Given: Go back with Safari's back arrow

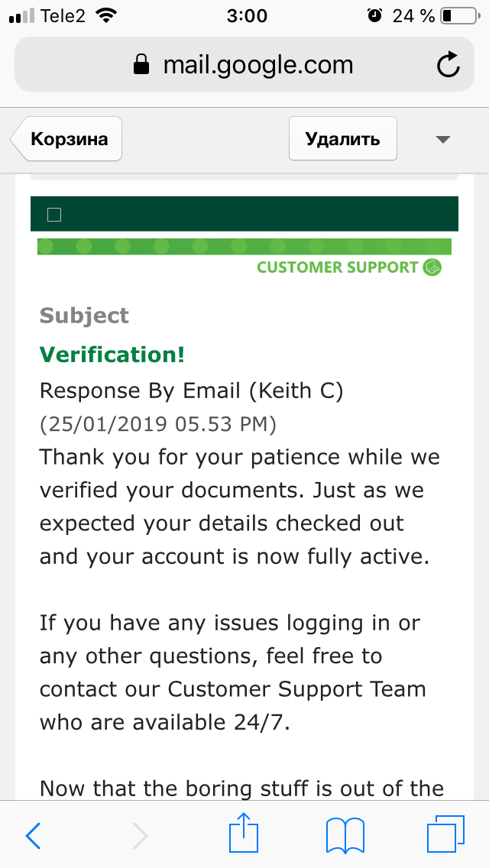Looking at the screenshot, I should click(33, 835).
